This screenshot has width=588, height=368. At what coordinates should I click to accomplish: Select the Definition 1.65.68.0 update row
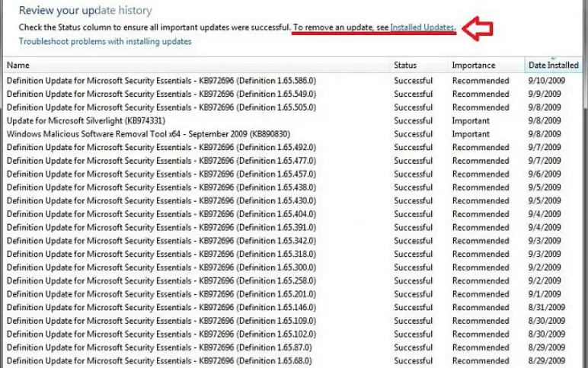[x=292, y=361]
